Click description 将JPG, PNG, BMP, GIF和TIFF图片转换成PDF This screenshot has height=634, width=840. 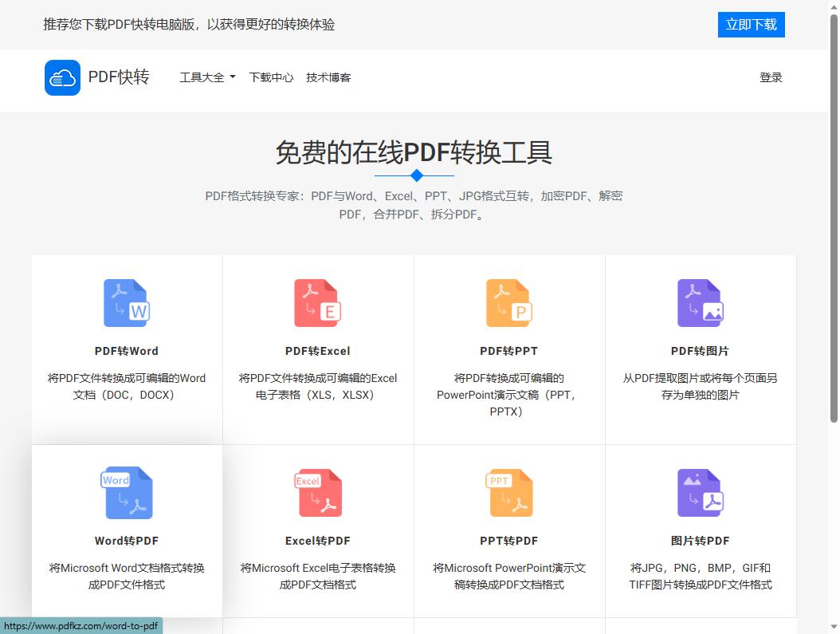coord(701,576)
